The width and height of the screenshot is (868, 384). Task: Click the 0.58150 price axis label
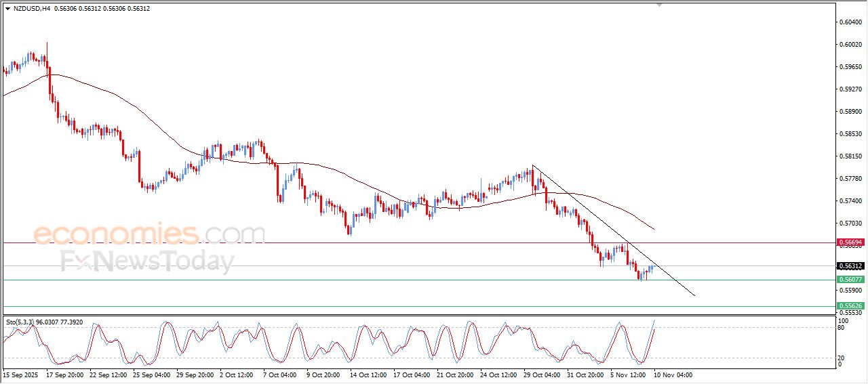[x=850, y=156]
